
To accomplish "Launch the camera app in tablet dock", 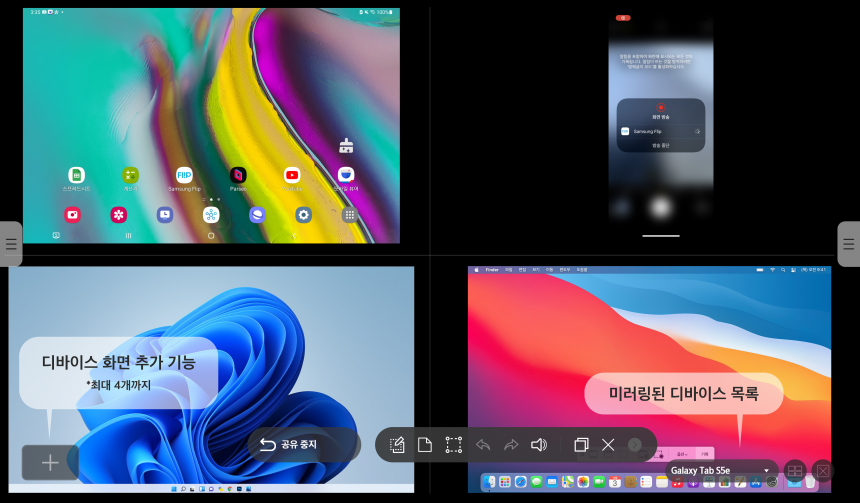I will (72, 214).
